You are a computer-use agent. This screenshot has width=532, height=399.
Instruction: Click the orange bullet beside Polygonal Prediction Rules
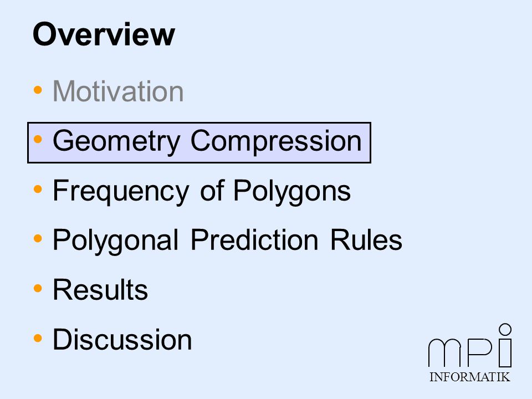(38, 238)
